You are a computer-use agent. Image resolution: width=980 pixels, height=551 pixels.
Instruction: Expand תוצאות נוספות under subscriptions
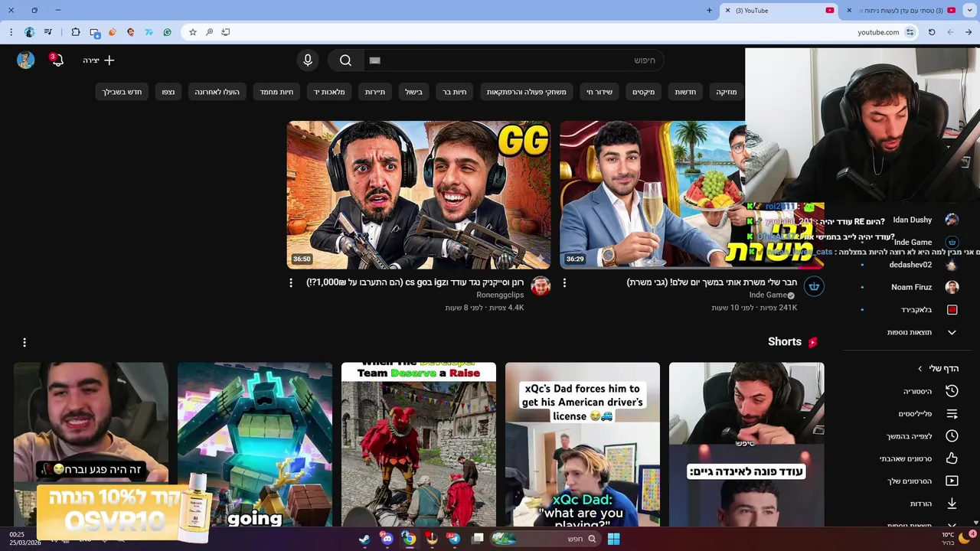tap(910, 332)
